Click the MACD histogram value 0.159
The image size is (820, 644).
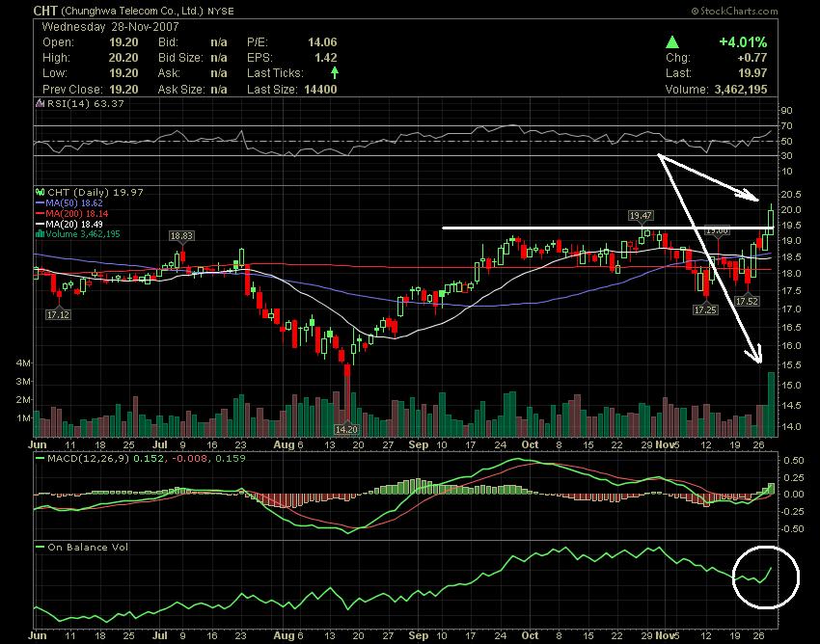pyautogui.click(x=230, y=459)
